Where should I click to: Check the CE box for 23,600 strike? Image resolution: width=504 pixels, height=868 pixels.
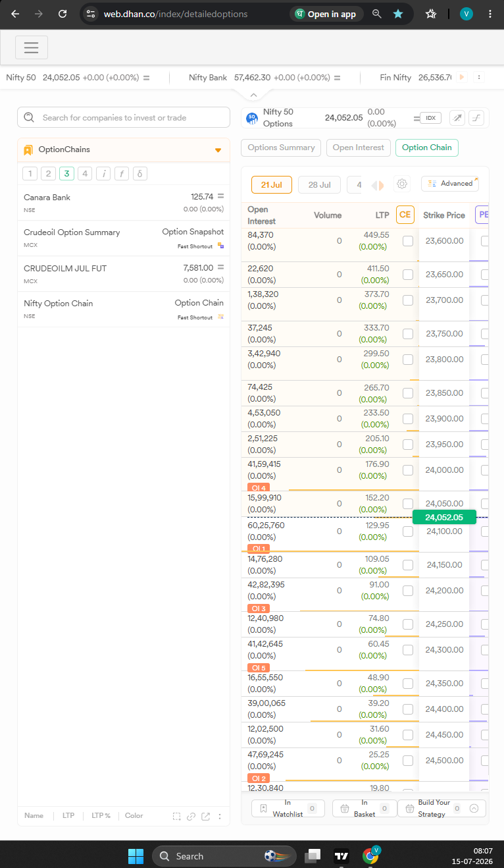(408, 241)
